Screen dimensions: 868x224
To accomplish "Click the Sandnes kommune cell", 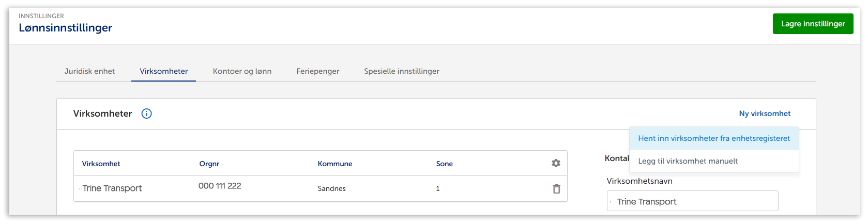I will point(331,188).
